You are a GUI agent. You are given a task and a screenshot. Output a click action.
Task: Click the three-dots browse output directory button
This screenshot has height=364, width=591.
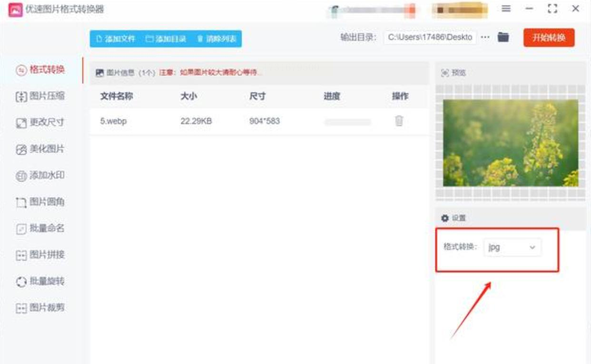tap(485, 38)
